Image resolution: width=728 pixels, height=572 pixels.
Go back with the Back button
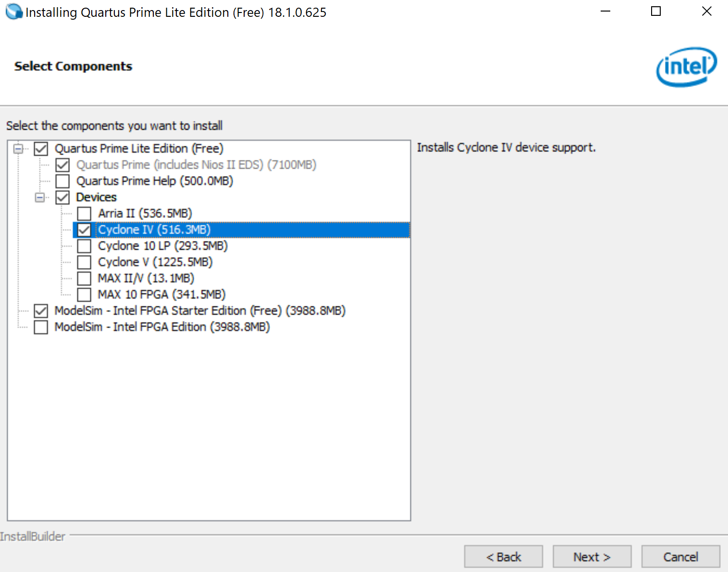coord(503,557)
